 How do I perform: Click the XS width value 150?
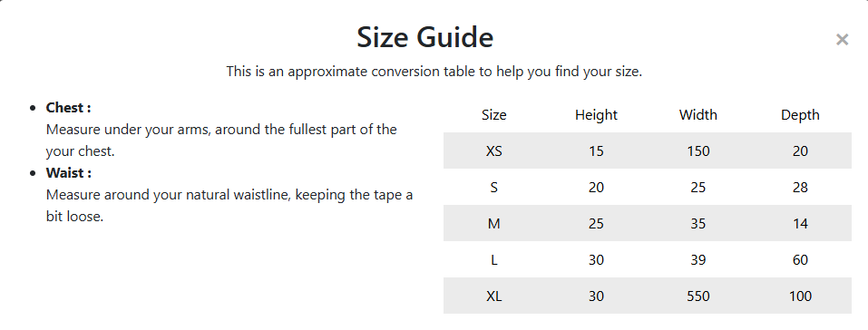pyautogui.click(x=698, y=150)
